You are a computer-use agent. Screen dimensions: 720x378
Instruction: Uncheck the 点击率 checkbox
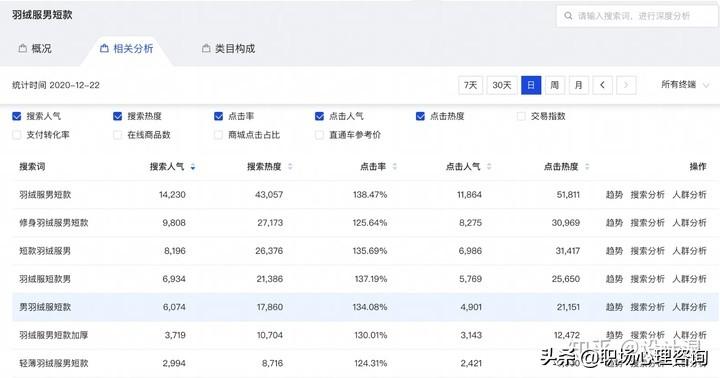pyautogui.click(x=219, y=116)
